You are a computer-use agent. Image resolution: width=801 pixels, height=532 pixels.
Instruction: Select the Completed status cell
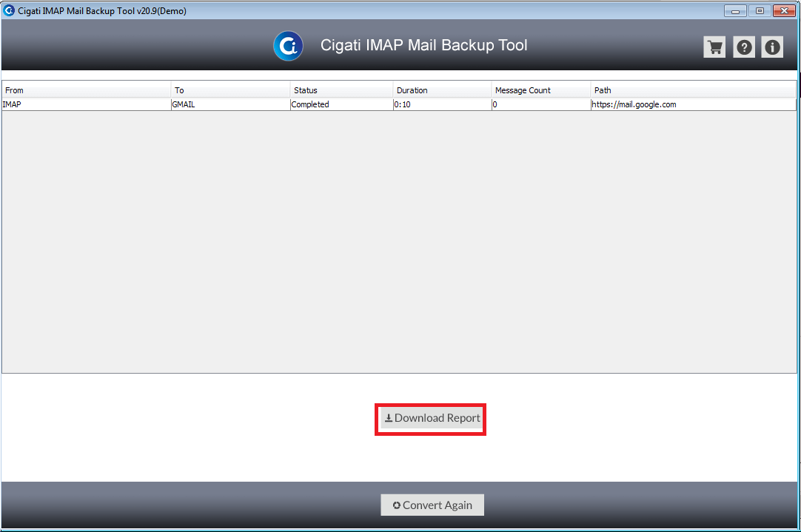coord(341,104)
